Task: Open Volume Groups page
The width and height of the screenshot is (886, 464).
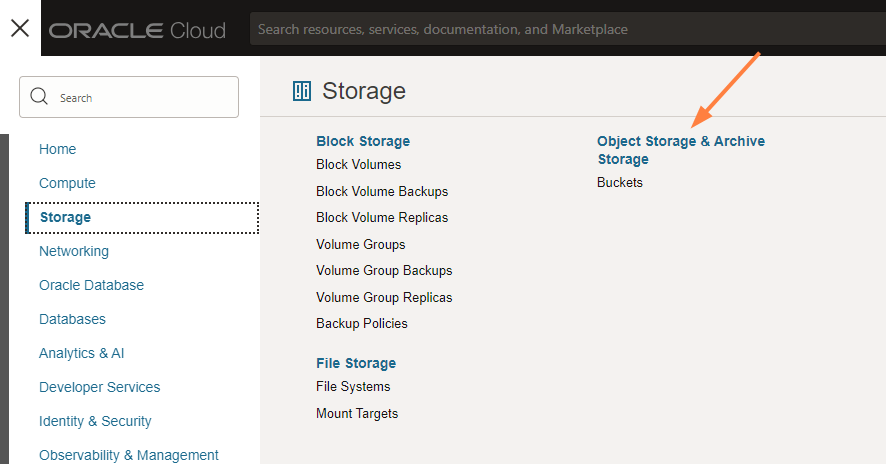Action: pyautogui.click(x=360, y=244)
